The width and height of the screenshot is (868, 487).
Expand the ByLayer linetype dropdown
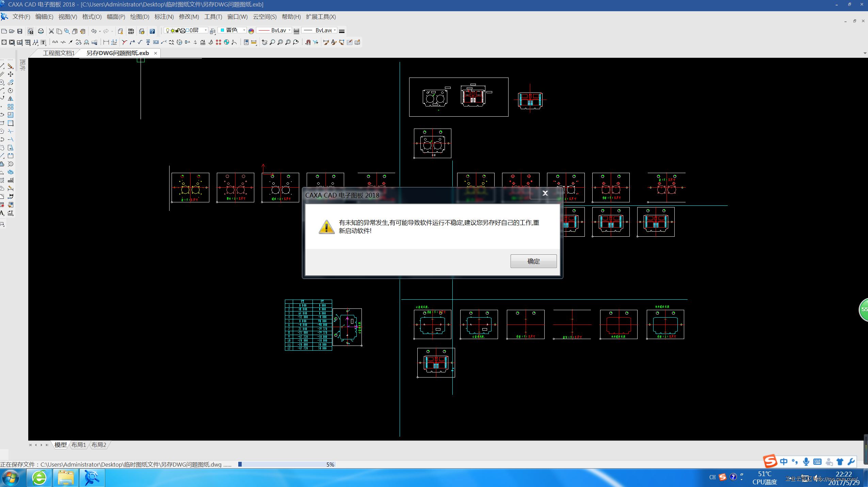point(289,31)
